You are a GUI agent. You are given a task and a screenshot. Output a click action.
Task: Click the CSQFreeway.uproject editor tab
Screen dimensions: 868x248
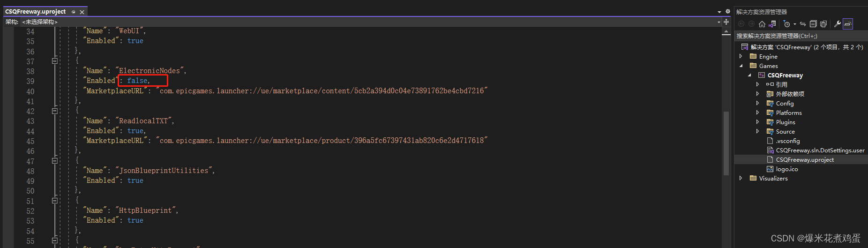35,12
